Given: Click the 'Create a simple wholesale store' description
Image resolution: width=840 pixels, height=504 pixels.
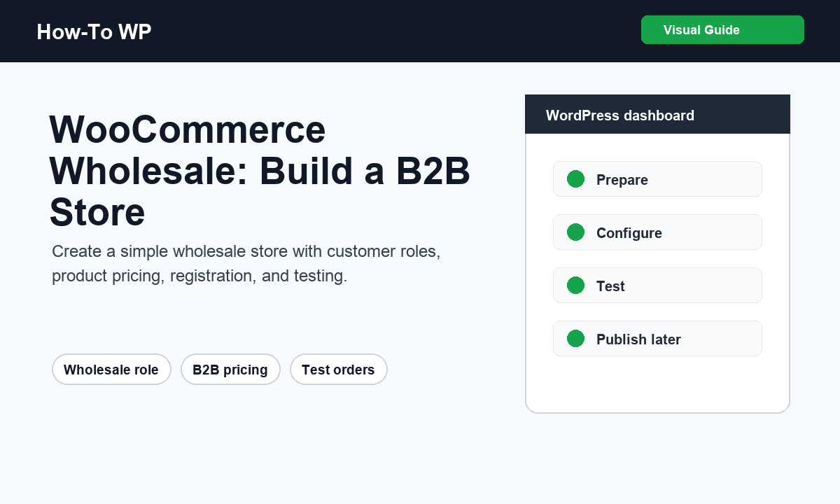Looking at the screenshot, I should click(246, 264).
